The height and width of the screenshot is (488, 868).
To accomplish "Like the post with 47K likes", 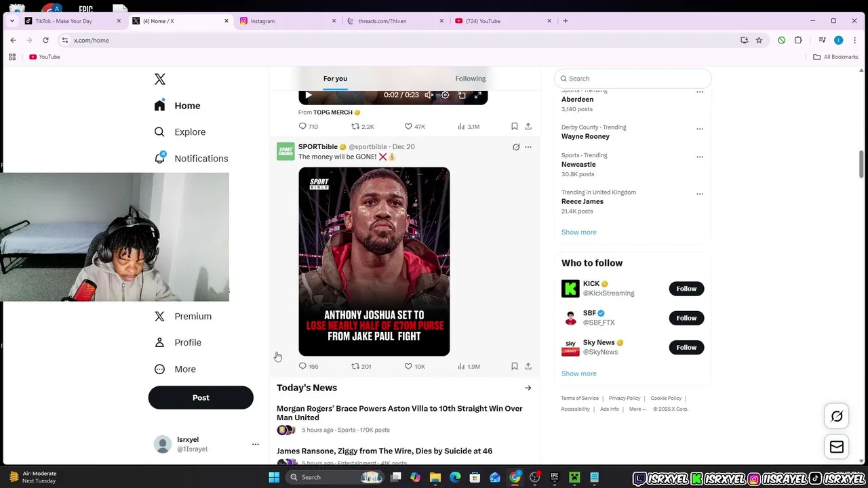I will click(414, 127).
